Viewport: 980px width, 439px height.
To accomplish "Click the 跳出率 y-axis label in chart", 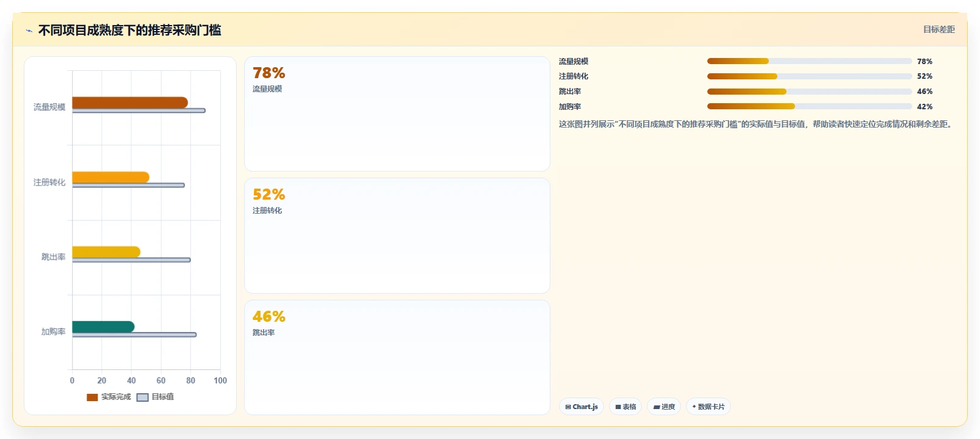I will coord(53,257).
